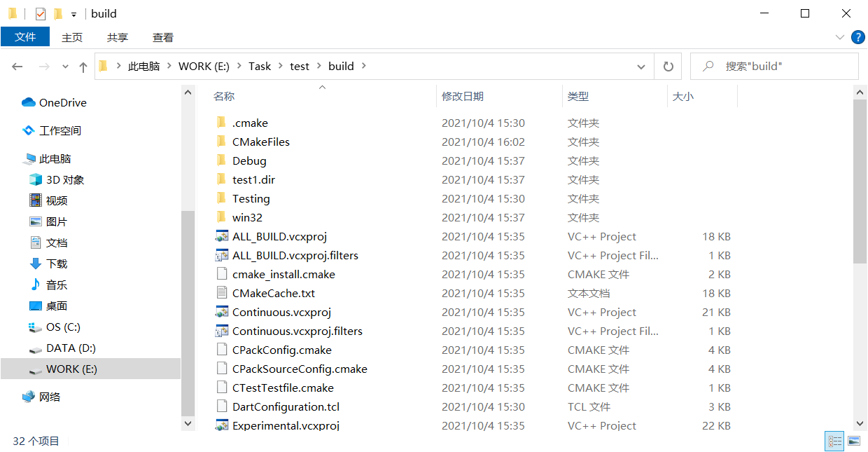868x452 pixels.
Task: Click the folder icon in the address bar
Action: point(102,65)
